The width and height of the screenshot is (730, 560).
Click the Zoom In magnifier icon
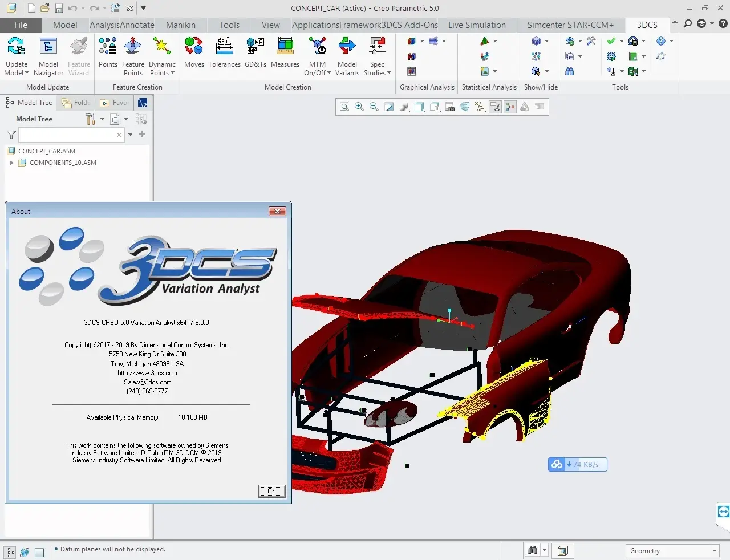(x=359, y=107)
